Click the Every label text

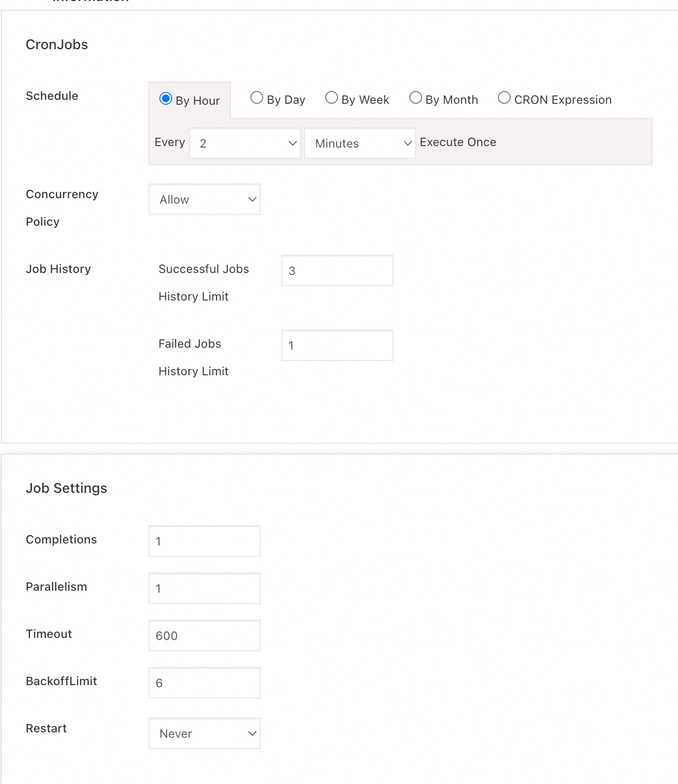click(x=170, y=143)
